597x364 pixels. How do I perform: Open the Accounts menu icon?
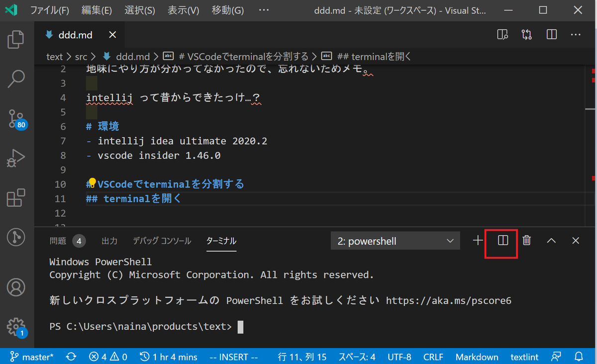point(16,287)
